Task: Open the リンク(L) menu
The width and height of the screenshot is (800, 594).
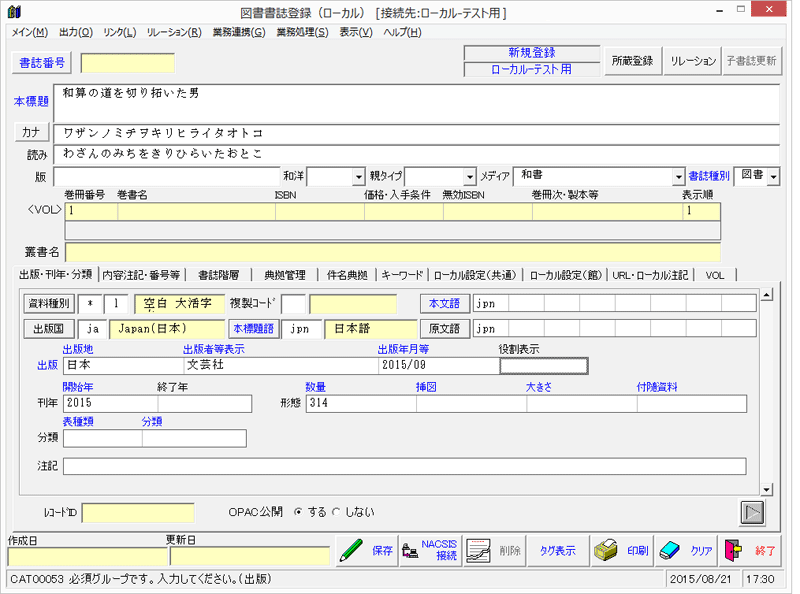Action: (119, 32)
